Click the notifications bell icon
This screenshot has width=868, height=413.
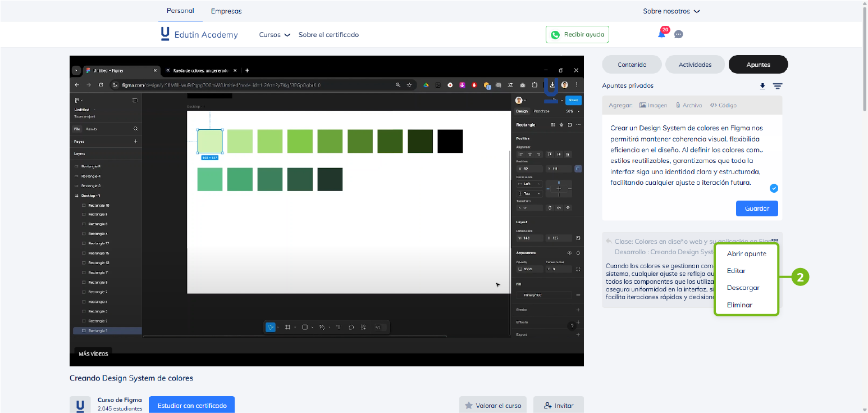[661, 34]
